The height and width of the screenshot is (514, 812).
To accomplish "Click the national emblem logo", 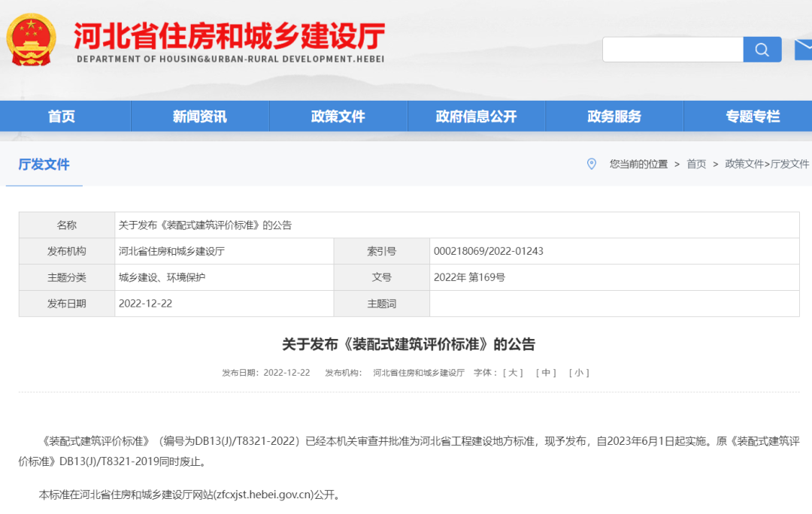I will point(31,39).
